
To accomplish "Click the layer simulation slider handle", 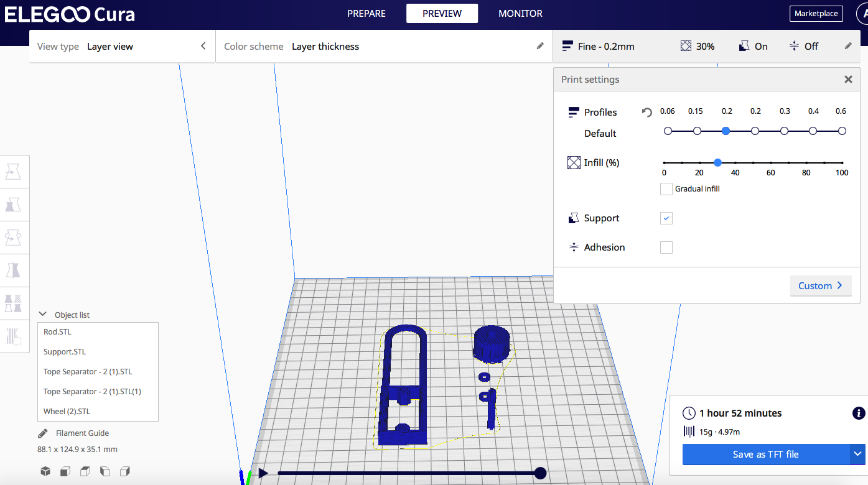I will [x=540, y=474].
